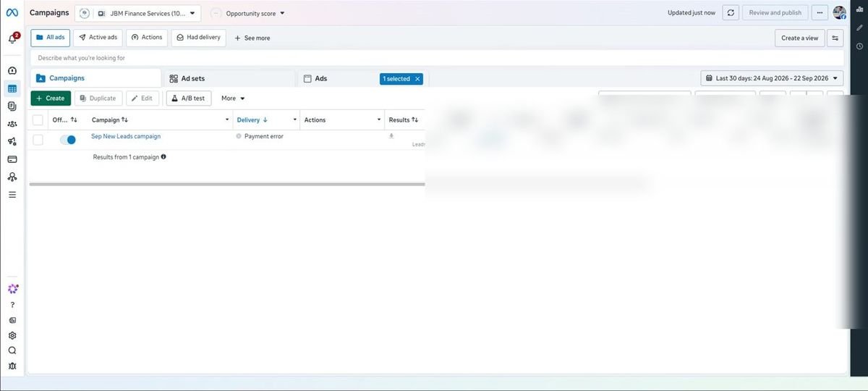Open Settings gear icon in sidebar
Viewport: 868px width, 391px height.
click(12, 335)
